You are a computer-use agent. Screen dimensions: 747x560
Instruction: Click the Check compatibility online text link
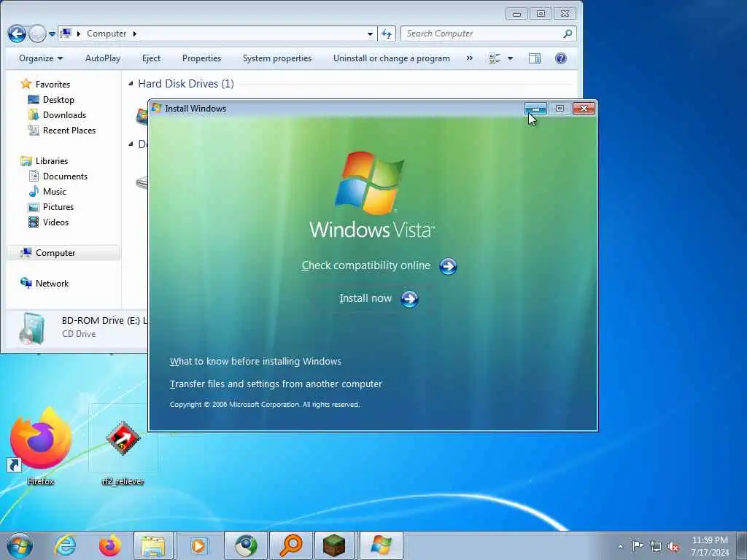366,265
